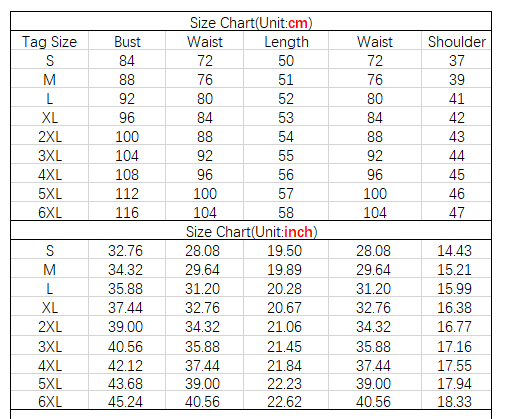Screen dimensions: 508x419
Task: Select the 'Size Chart(Unit:inch)' title cell
Action: coord(251,230)
